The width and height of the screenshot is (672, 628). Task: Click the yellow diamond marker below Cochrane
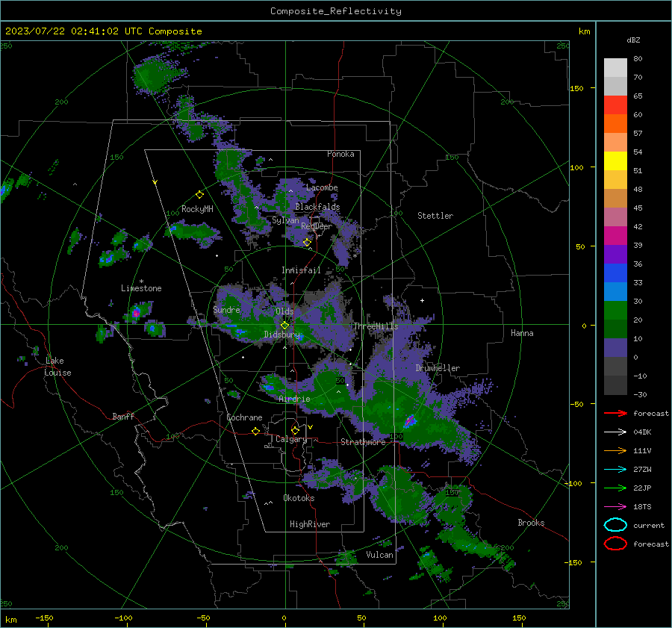pos(255,431)
